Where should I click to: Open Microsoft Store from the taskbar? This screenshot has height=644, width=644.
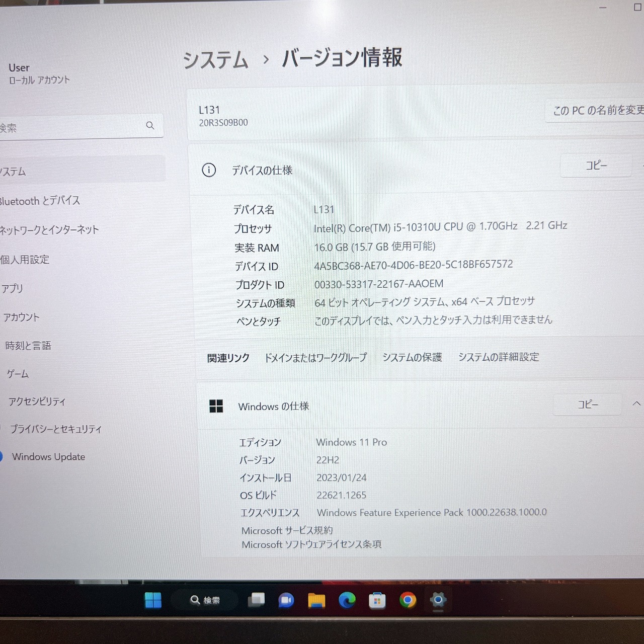click(377, 600)
